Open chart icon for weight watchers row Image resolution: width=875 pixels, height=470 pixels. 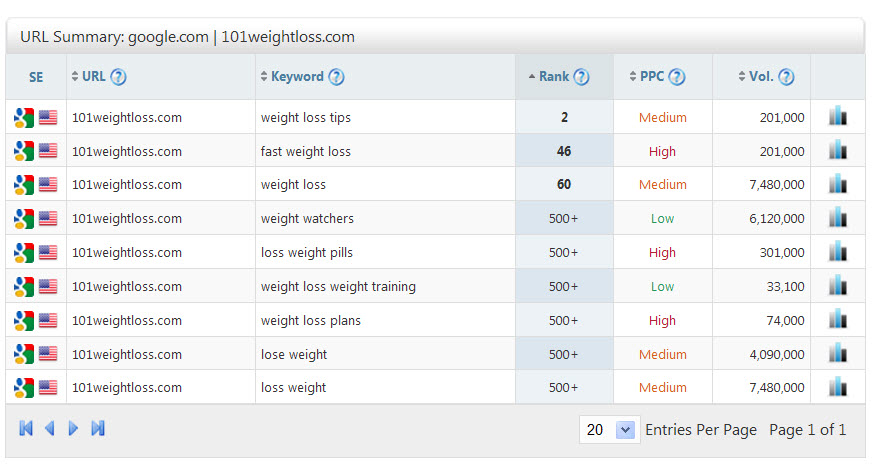coord(838,219)
